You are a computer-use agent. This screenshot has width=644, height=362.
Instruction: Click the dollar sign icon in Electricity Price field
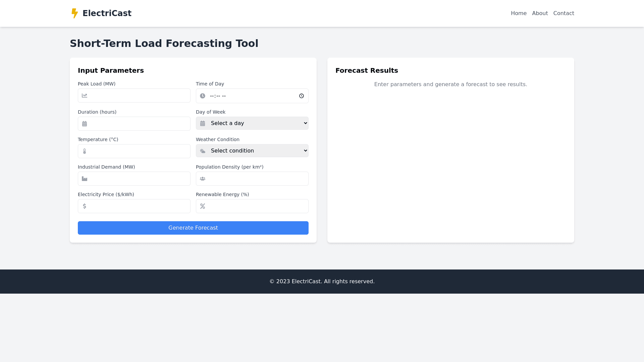click(85, 206)
